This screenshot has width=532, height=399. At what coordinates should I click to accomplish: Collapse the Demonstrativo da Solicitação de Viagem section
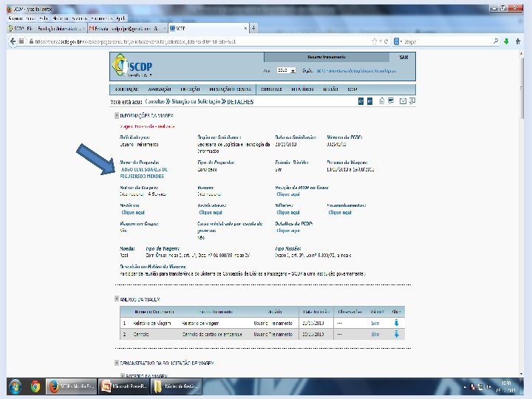(x=117, y=363)
